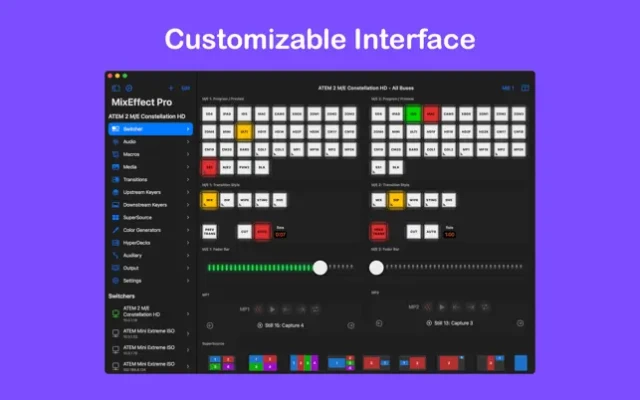
Task: Toggle the M/E 1 PREV TRANS button
Action: click(210, 231)
